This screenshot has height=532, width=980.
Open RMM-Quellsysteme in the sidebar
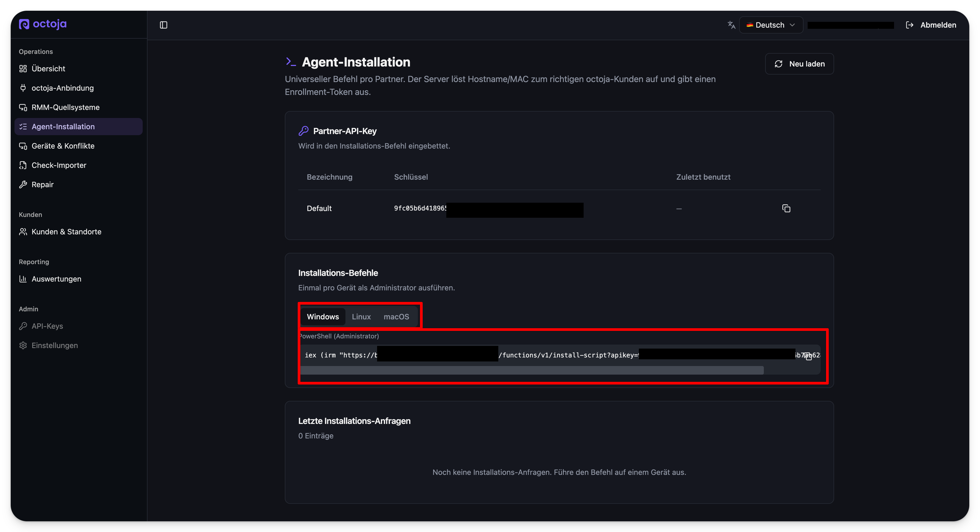click(x=78, y=107)
